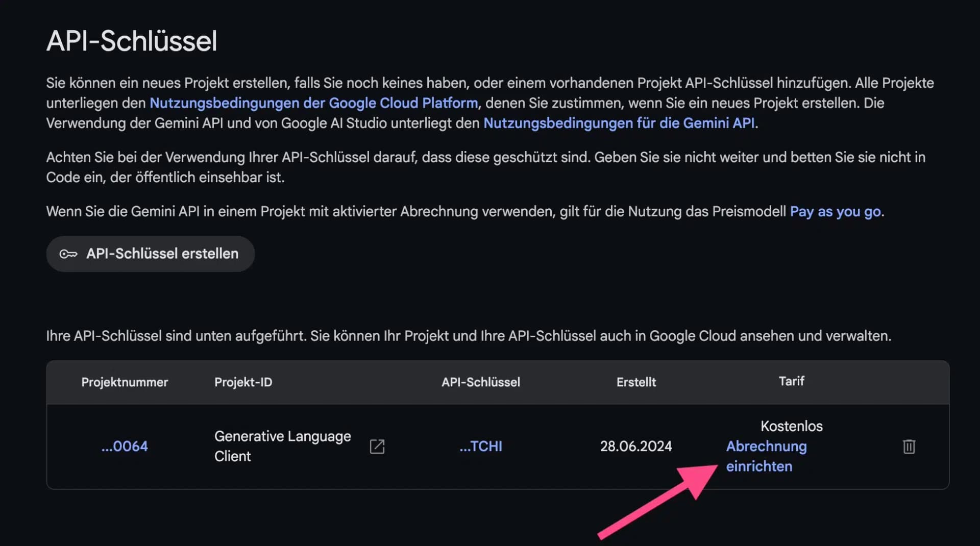
Task: Click the "API-Schlüssel erstellen" button
Action: coord(150,254)
